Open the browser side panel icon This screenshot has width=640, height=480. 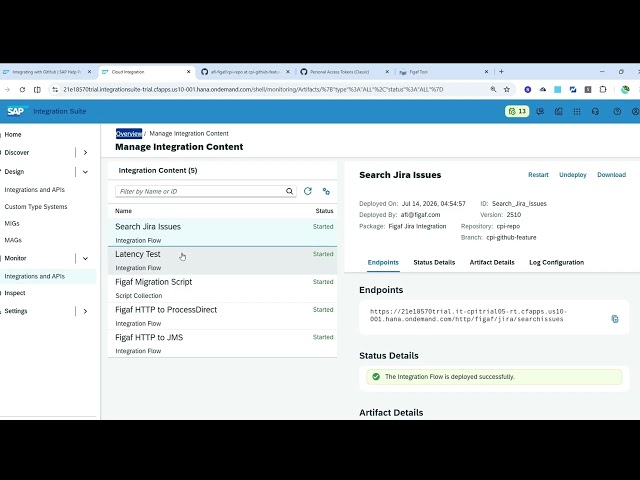pyautogui.click(x=37, y=89)
